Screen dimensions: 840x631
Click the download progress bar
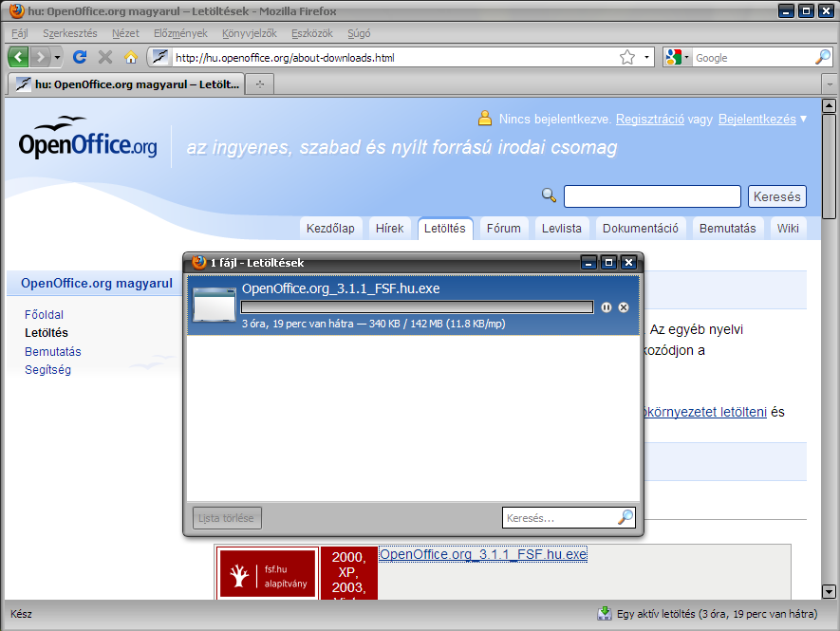click(417, 307)
